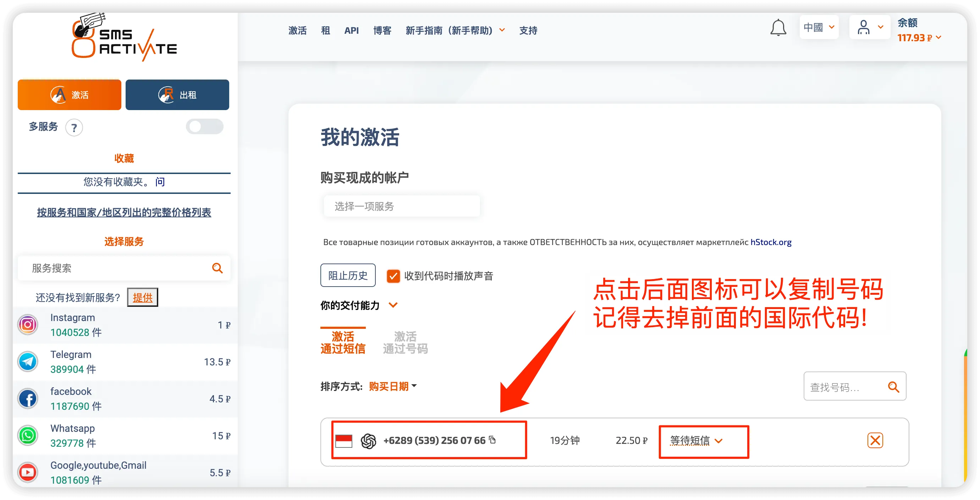Click the copy number icon after the phone number

tap(492, 440)
